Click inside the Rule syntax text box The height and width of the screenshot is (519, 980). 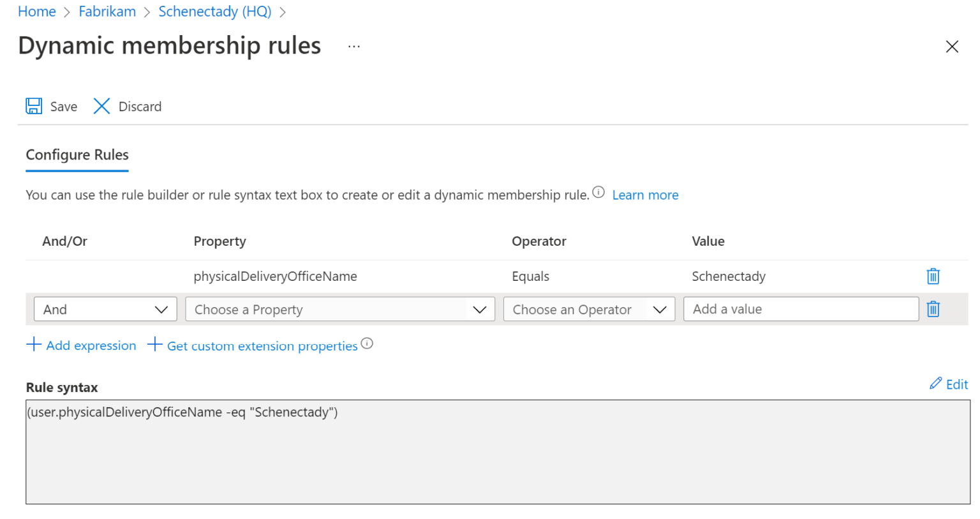tap(498, 452)
